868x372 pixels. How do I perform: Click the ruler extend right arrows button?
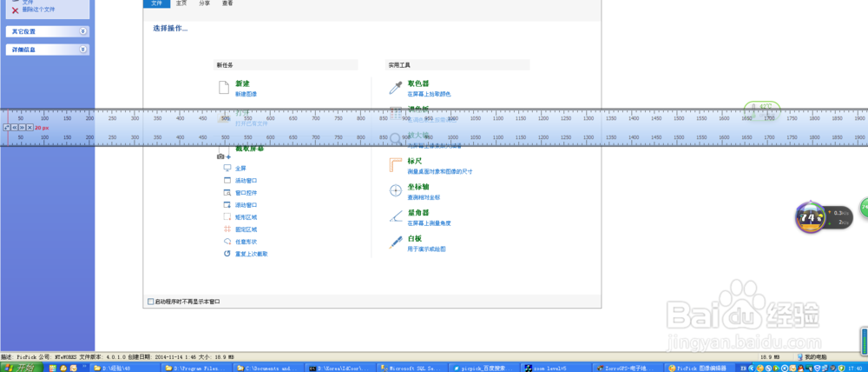[x=23, y=128]
